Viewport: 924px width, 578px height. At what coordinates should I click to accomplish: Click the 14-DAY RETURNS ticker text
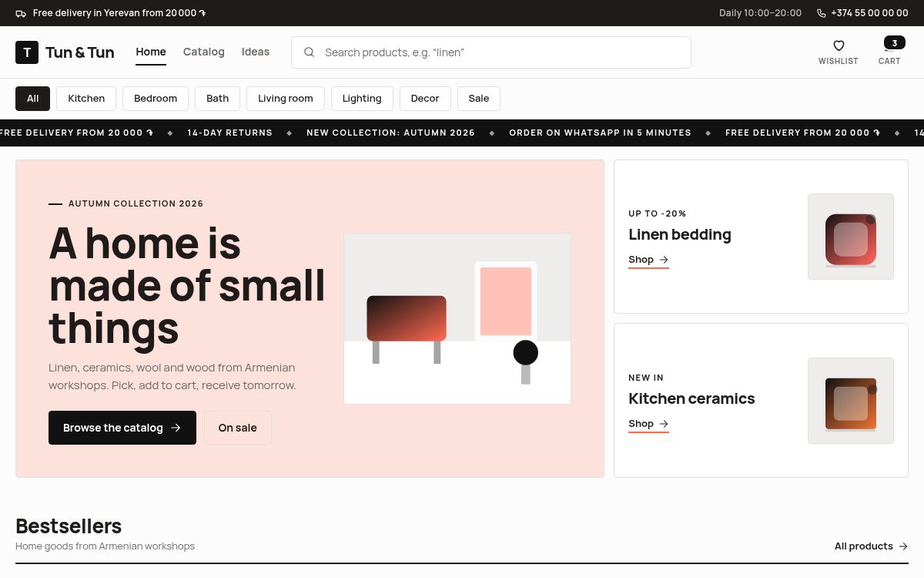pos(230,133)
